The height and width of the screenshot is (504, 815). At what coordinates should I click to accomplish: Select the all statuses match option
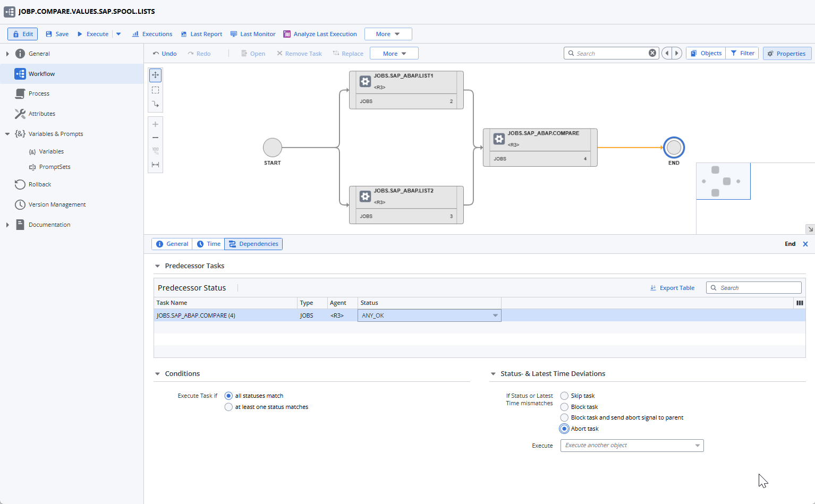(228, 396)
